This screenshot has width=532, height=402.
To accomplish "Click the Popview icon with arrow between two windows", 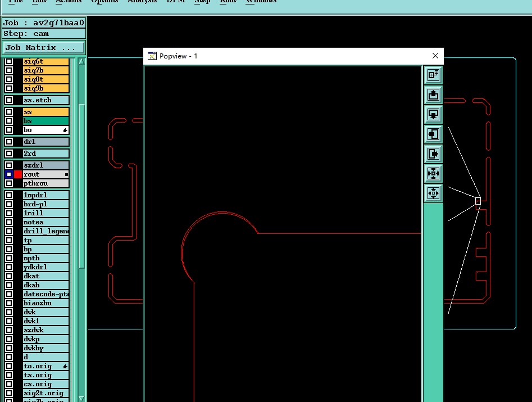I will point(433,75).
